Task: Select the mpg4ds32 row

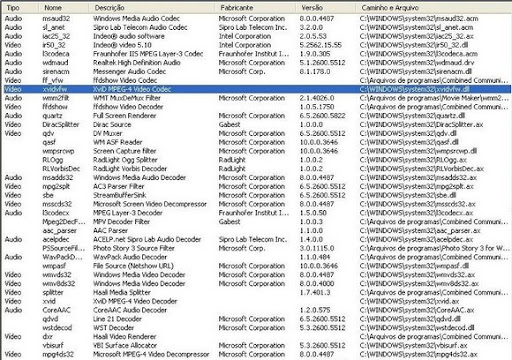Action: point(257,354)
